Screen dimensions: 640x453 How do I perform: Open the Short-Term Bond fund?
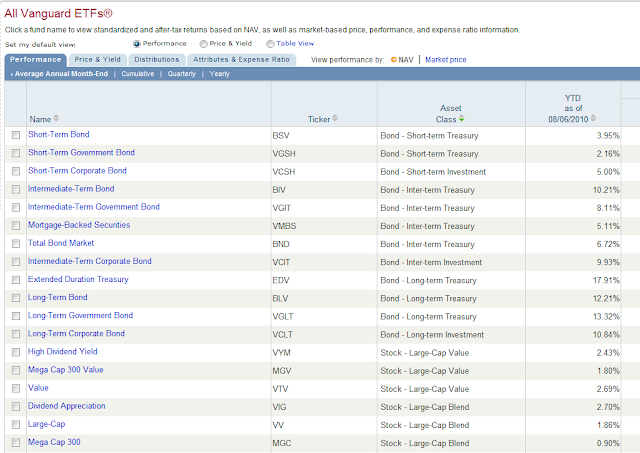click(x=59, y=134)
